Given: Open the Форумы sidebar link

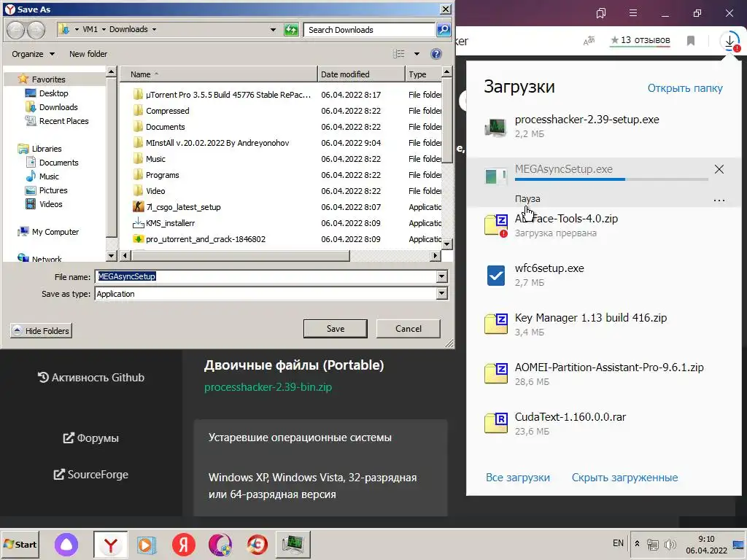Looking at the screenshot, I should 91,438.
